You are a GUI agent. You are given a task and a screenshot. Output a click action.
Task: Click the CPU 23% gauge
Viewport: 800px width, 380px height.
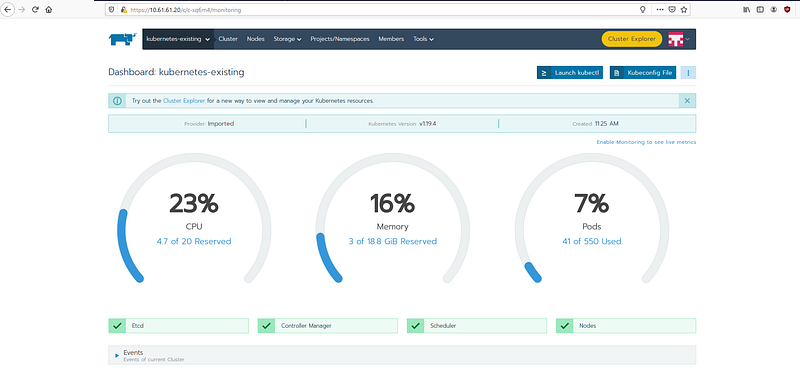[x=194, y=218]
